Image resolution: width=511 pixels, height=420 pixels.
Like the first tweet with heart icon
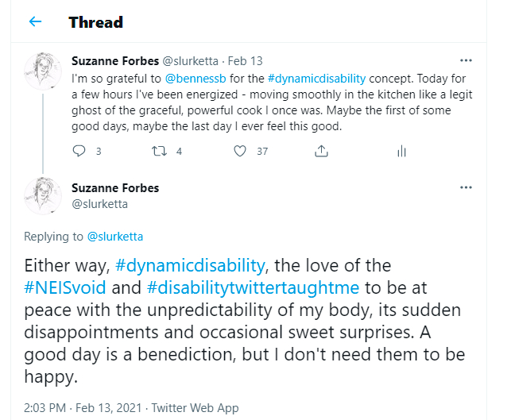239,150
